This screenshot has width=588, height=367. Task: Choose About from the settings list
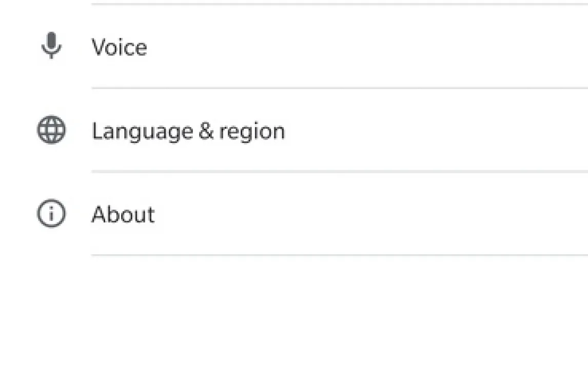[123, 214]
